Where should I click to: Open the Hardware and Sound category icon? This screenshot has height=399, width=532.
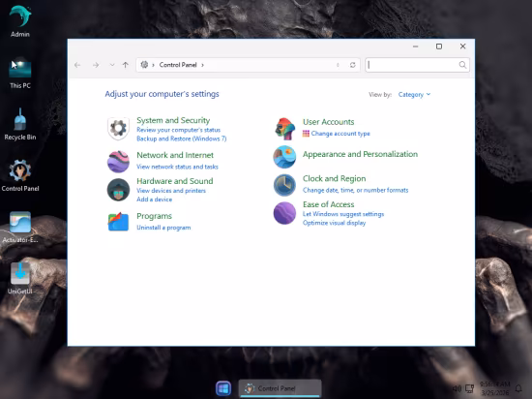click(118, 190)
